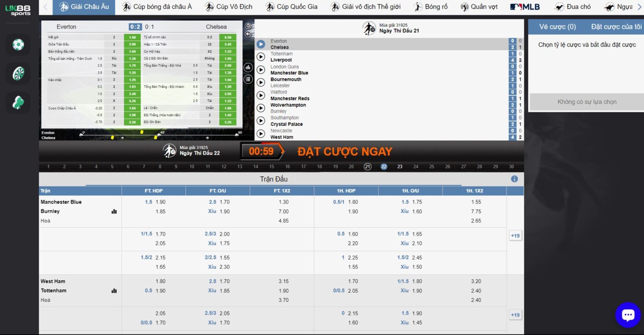644x335 pixels.
Task: Play the Tottenham vs Liverpool match
Action: (261, 57)
